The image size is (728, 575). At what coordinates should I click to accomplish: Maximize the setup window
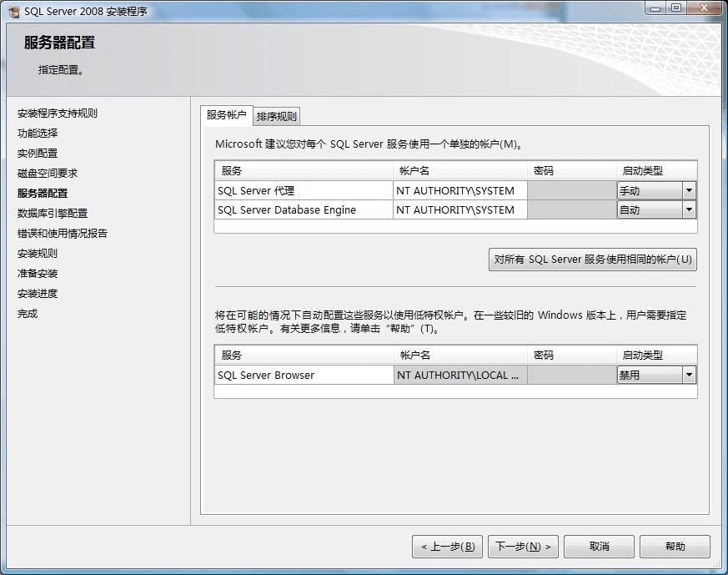tap(676, 8)
